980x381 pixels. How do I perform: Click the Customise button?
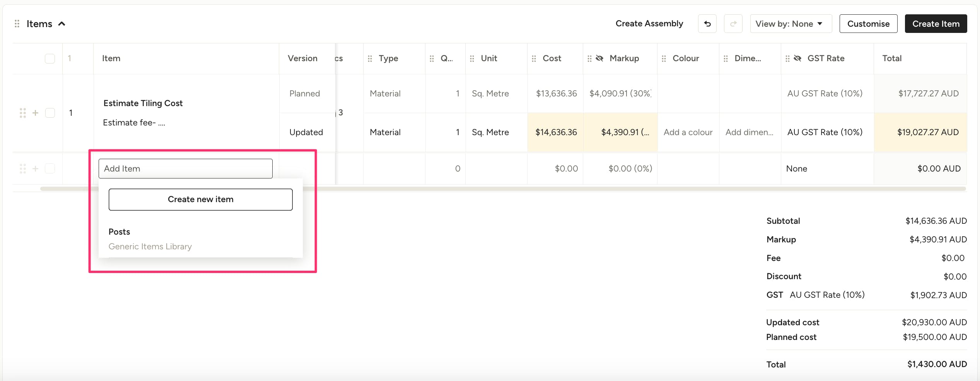(x=868, y=24)
